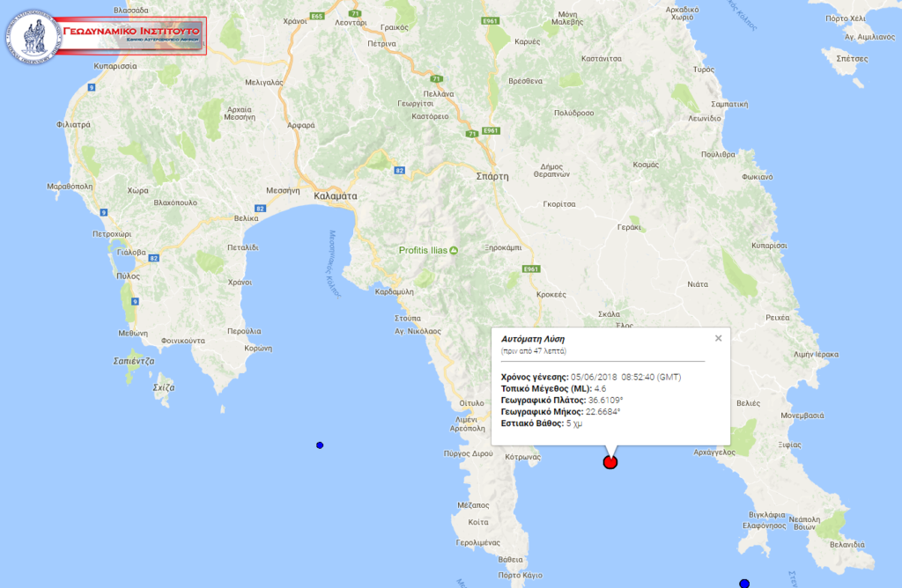Screen dimensions: 902x588
Task: Click the 9 road shield near Πύλος
Action: 135,301
